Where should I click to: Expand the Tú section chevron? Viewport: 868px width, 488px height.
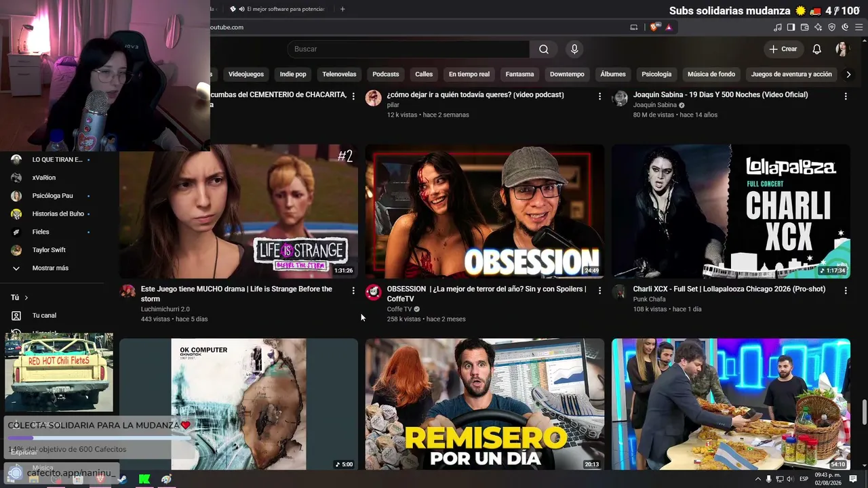click(x=26, y=298)
